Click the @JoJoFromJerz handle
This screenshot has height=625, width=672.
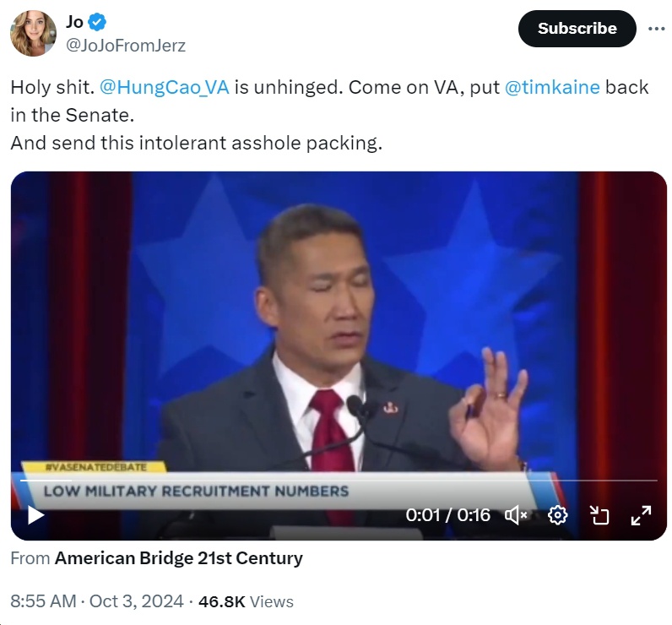pos(125,46)
